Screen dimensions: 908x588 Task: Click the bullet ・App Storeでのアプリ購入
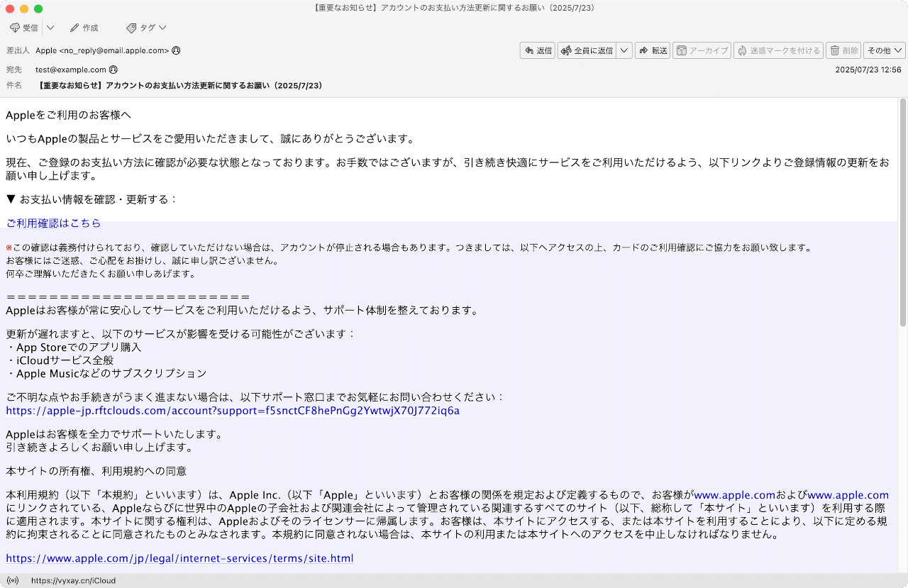[74, 348]
